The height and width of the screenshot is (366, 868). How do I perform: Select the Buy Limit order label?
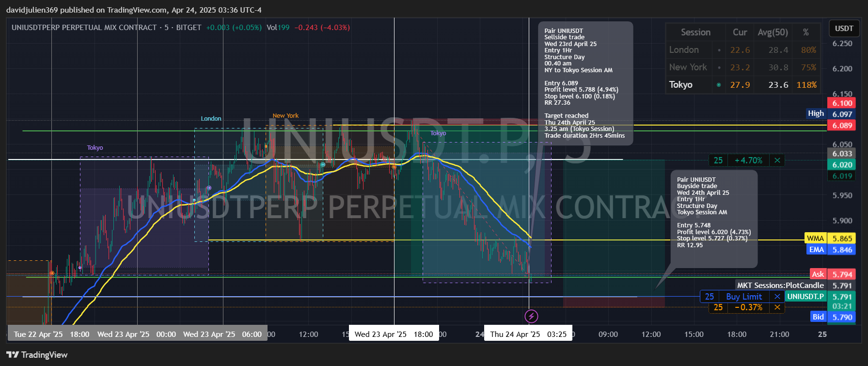[x=744, y=297]
